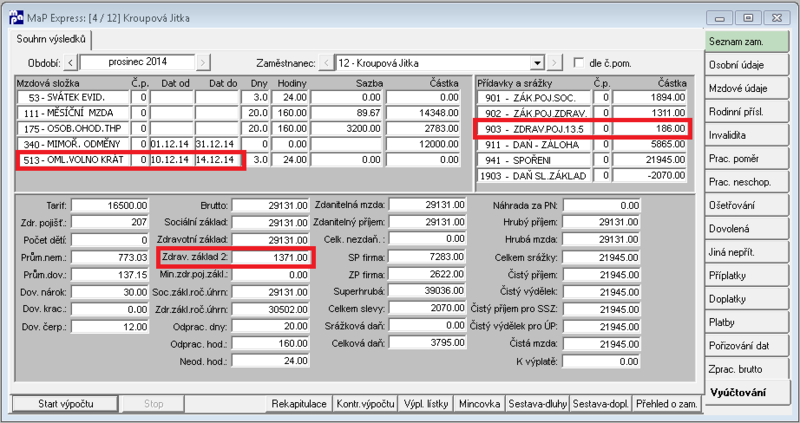This screenshot has width=800, height=423.
Task: Click Kontr.výpočtu button
Action: tap(365, 404)
